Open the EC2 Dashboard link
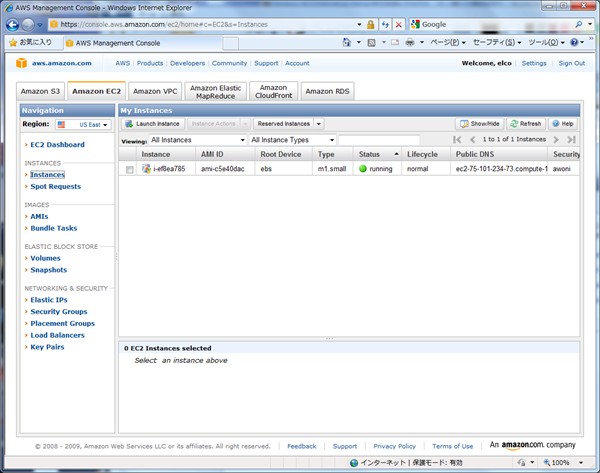The image size is (600, 473). tap(57, 145)
